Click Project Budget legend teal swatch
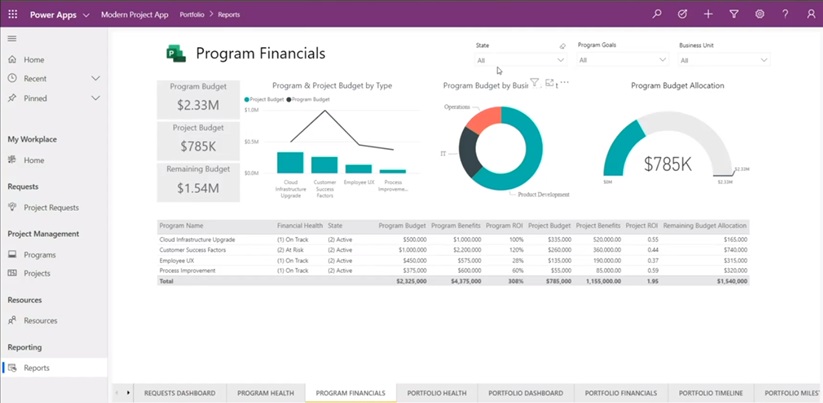Screen dimensions: 823x403 pyautogui.click(x=247, y=99)
